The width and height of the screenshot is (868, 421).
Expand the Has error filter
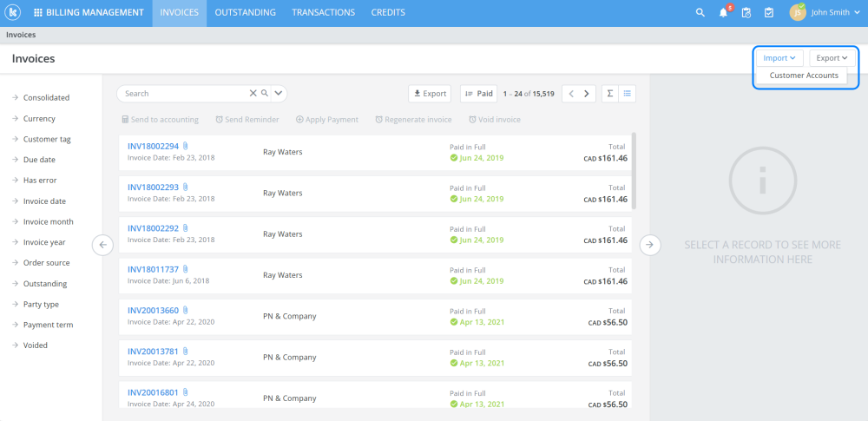[34, 180]
